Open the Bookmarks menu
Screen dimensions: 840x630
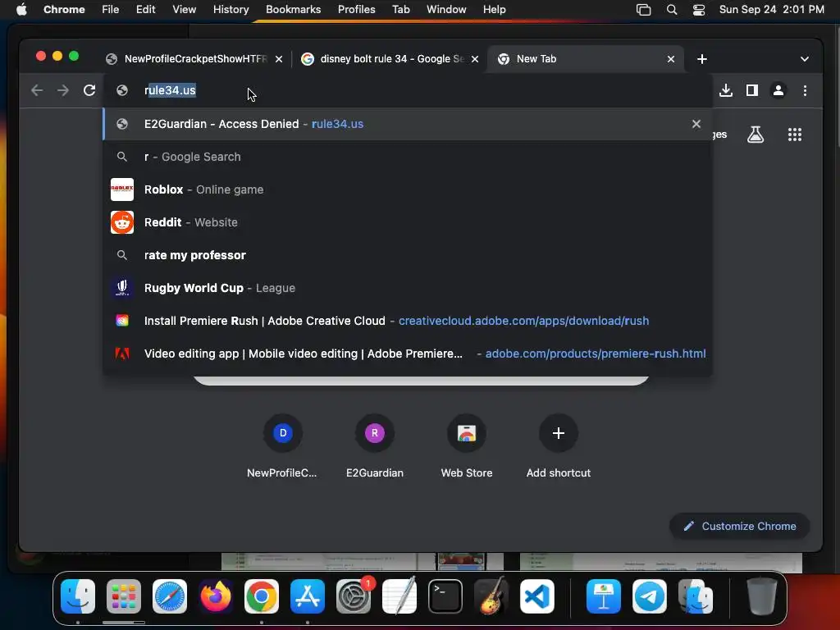293,10
